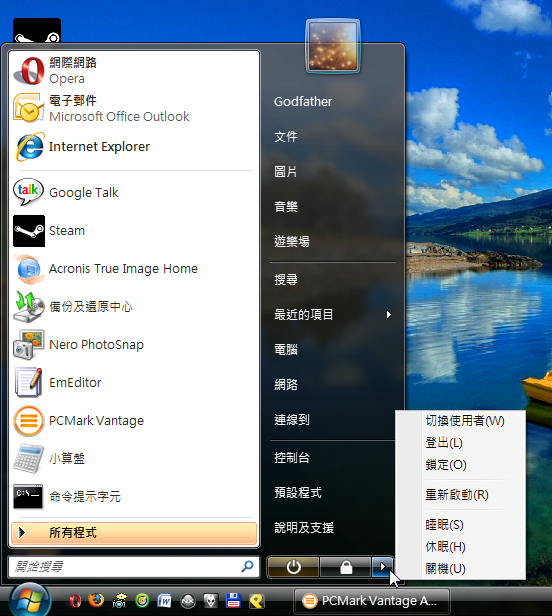This screenshot has height=616, width=552.
Task: Open 連線到 (Connect To)
Action: pos(292,420)
